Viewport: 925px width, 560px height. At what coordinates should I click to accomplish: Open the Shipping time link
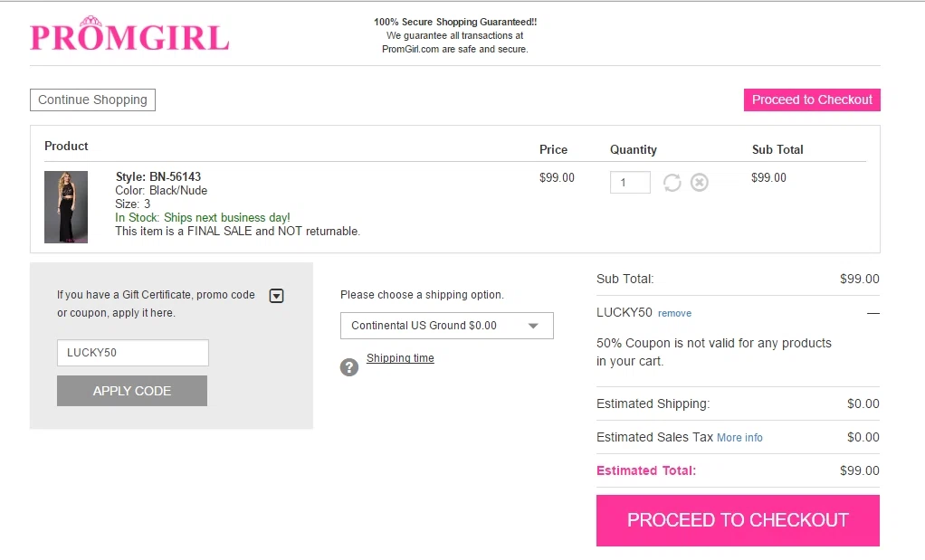[x=400, y=358]
